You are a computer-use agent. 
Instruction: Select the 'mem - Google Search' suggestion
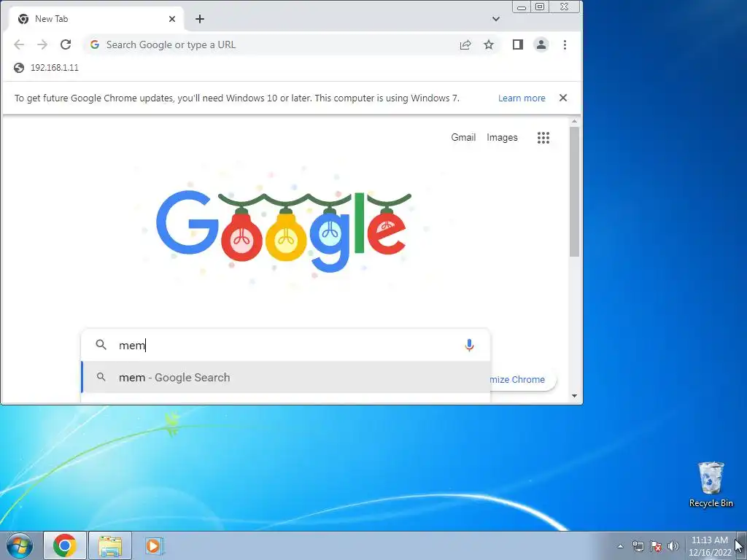point(286,378)
